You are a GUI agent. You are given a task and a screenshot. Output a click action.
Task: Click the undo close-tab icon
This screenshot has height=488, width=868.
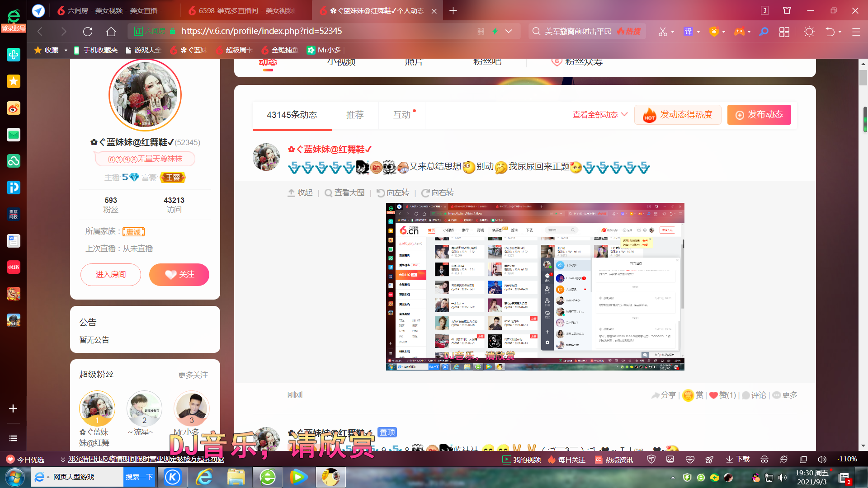[x=830, y=32]
